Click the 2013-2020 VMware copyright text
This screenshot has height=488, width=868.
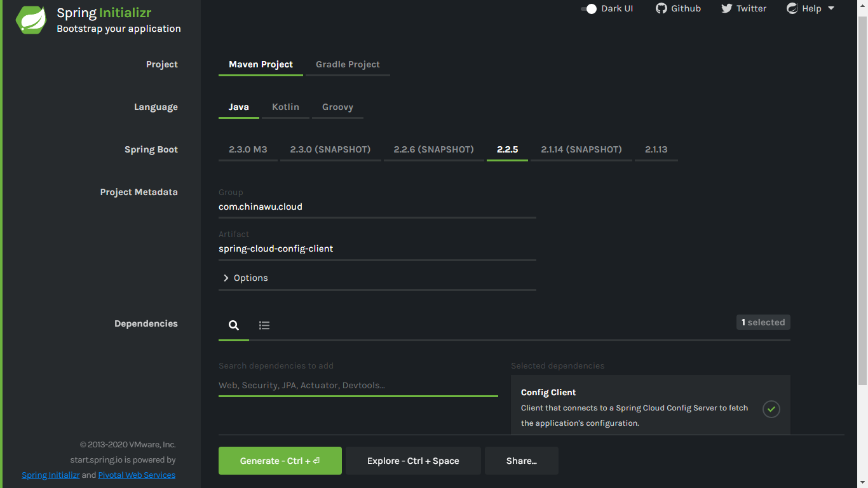(128, 444)
